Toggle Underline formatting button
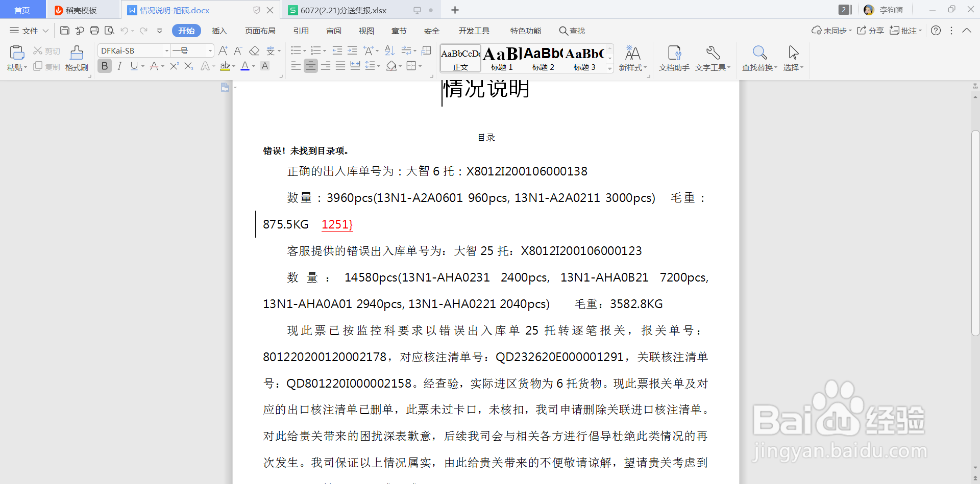 point(134,66)
